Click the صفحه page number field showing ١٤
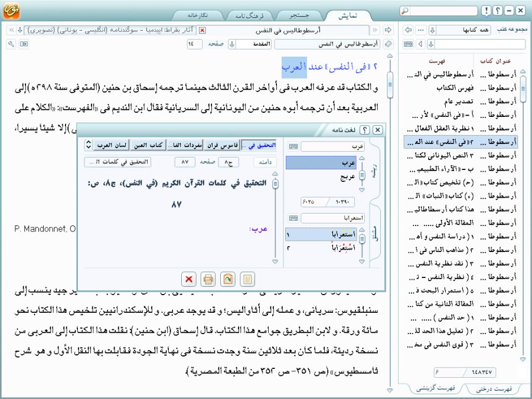Viewport: 532px width, 399px height. tap(194, 44)
